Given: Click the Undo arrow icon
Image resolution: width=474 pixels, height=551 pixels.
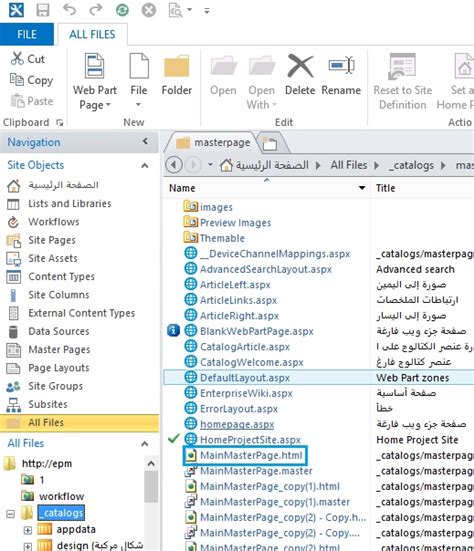Looking at the screenshot, I should pyautogui.click(x=69, y=10).
